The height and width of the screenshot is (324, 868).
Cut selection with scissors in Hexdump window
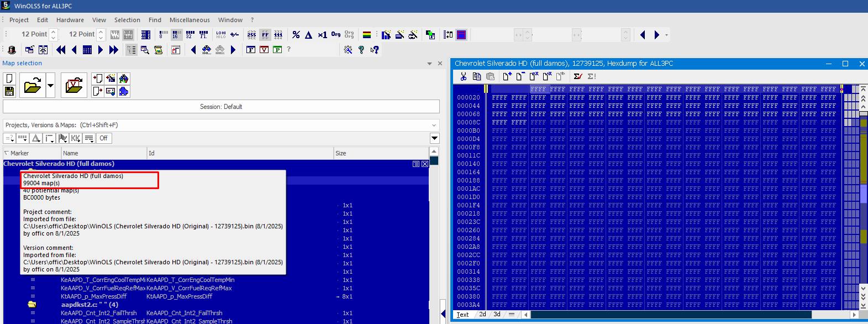[463, 76]
